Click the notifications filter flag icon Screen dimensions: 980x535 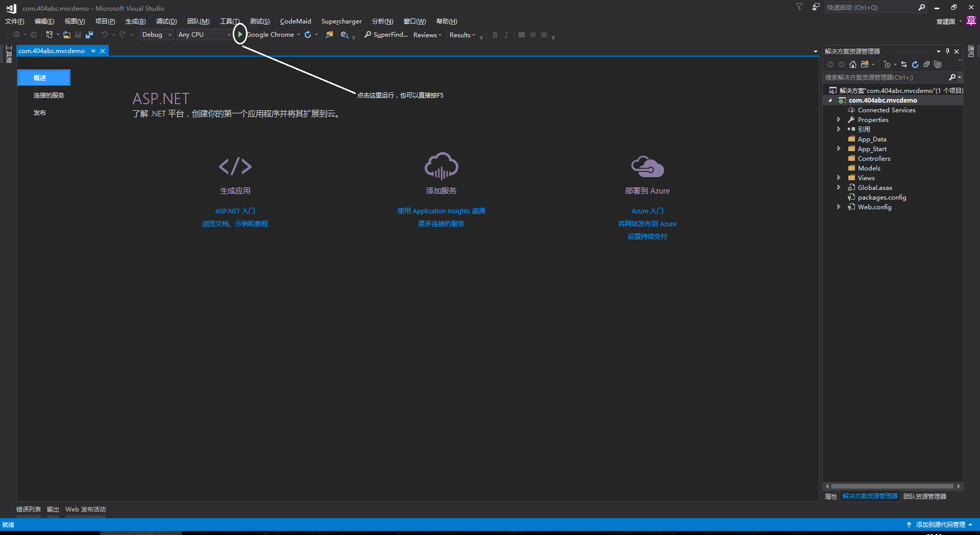click(799, 7)
